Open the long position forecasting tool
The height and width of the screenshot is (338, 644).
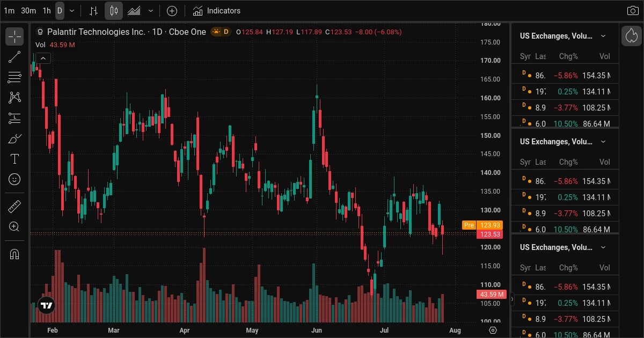[14, 118]
